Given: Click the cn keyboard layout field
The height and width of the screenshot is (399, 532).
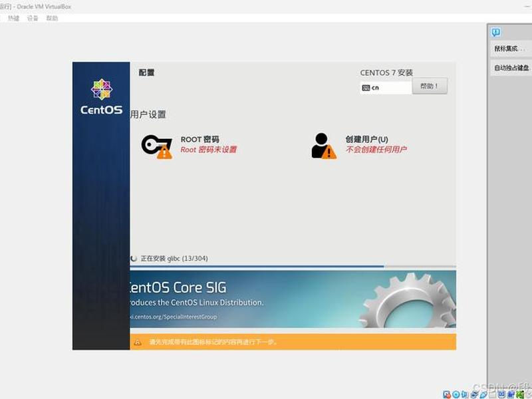Looking at the screenshot, I should pos(386,88).
